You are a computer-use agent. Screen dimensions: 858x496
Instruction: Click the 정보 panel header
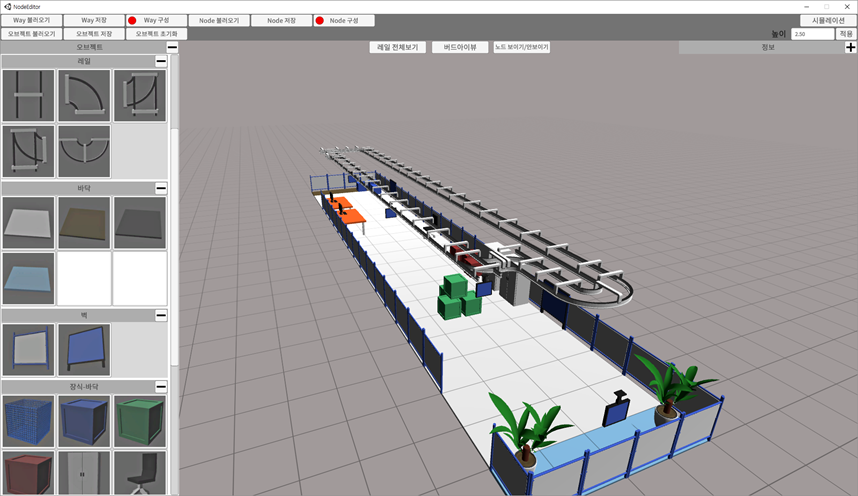[x=767, y=48]
